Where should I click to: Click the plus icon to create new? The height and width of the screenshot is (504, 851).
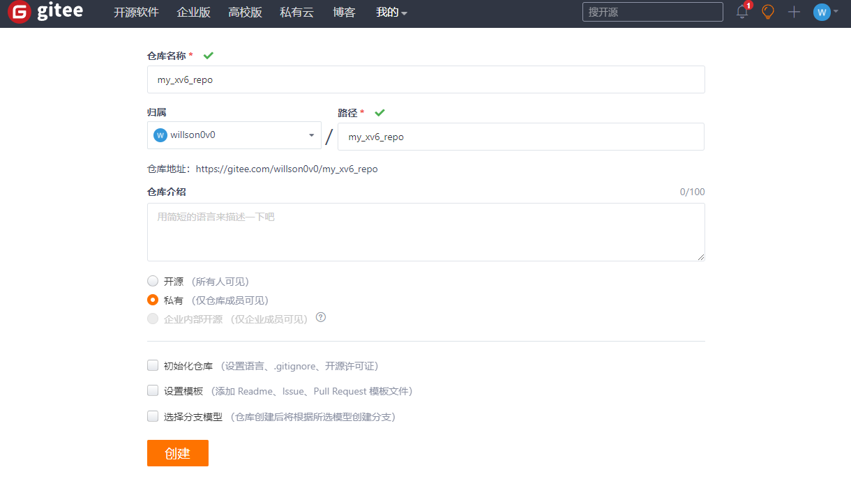(794, 12)
